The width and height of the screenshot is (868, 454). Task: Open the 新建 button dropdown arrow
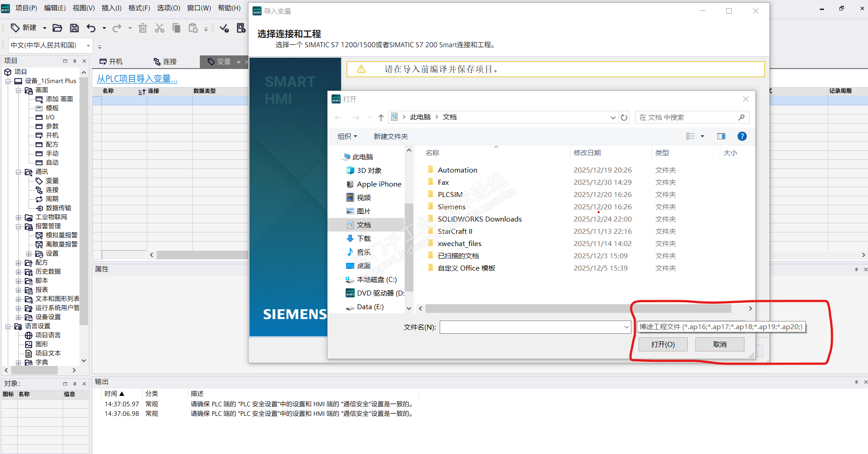coord(45,28)
